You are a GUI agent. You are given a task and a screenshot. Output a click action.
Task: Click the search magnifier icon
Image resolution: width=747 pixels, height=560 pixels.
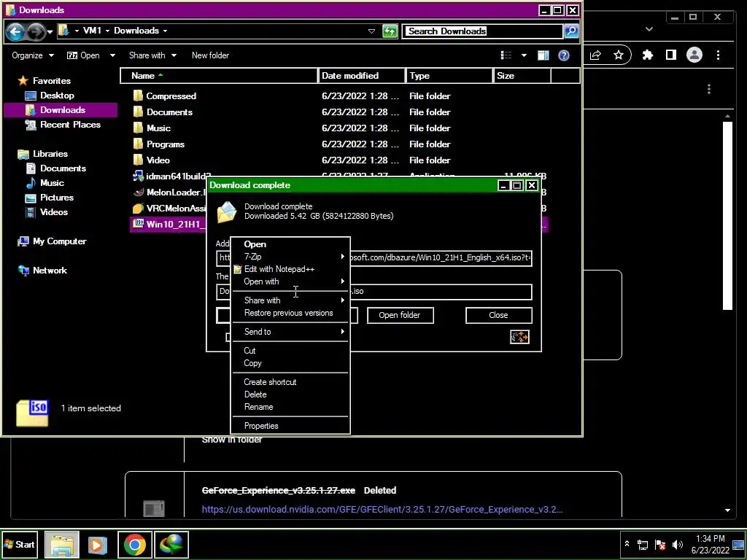pyautogui.click(x=570, y=31)
